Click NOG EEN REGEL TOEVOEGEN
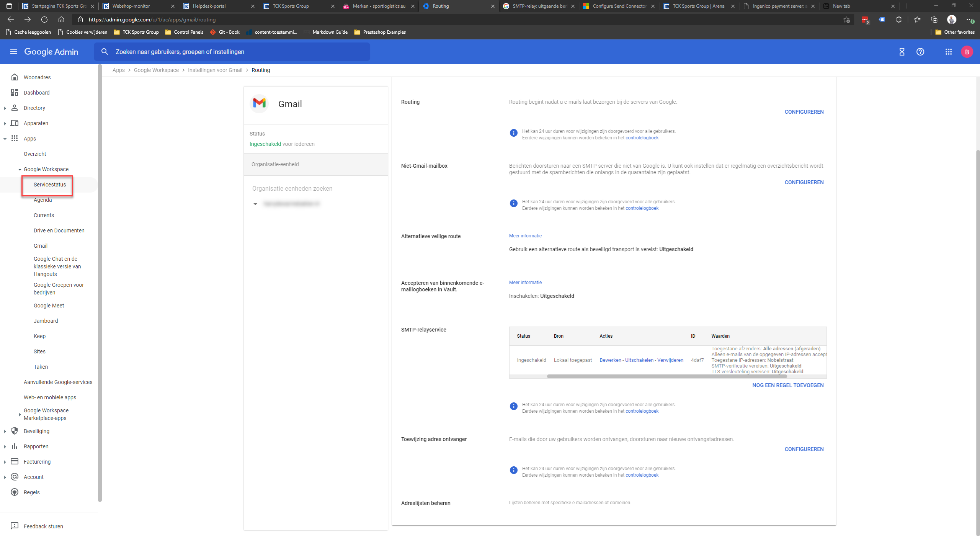The height and width of the screenshot is (536, 980). [788, 385]
